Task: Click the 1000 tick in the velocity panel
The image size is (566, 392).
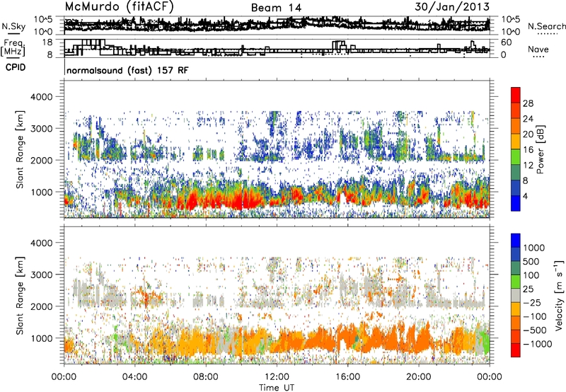Action: (43, 338)
